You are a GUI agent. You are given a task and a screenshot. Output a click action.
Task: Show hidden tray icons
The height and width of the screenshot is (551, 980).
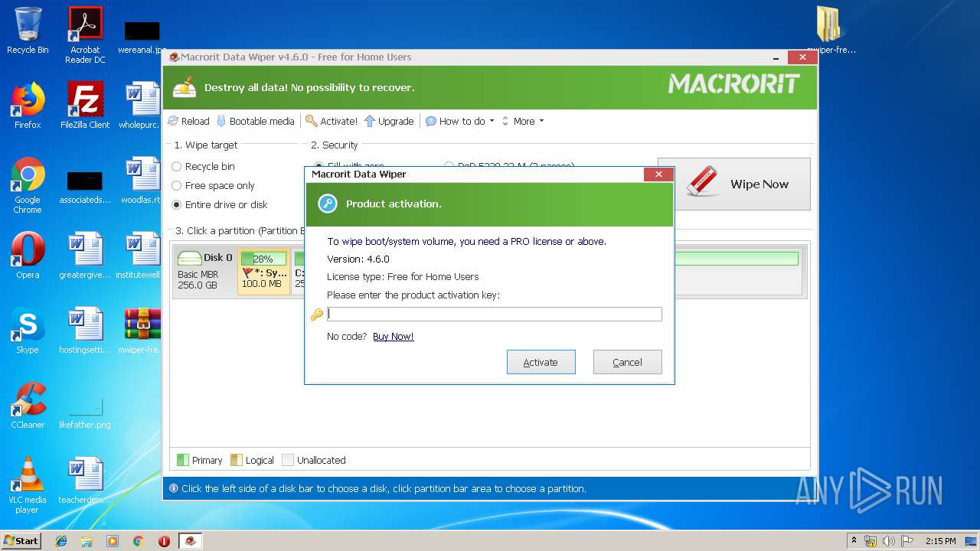click(x=854, y=541)
